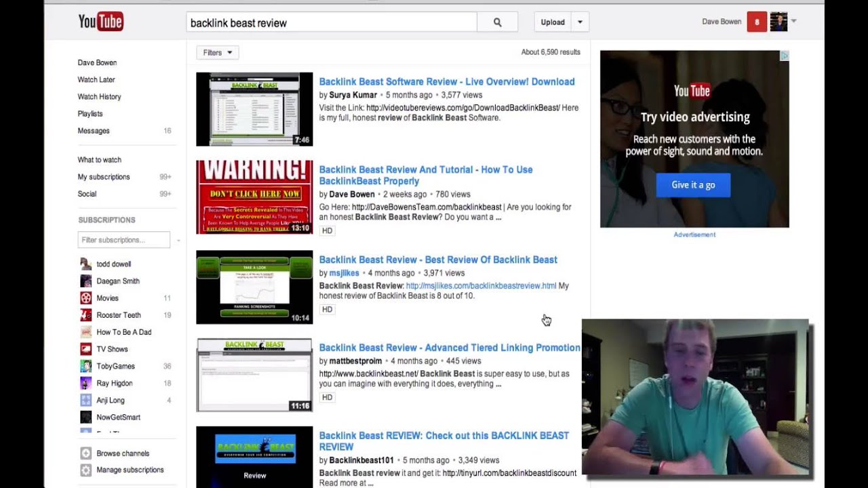This screenshot has width=868, height=488.
Task: Click the Try video advertising ad banner
Action: click(694, 139)
